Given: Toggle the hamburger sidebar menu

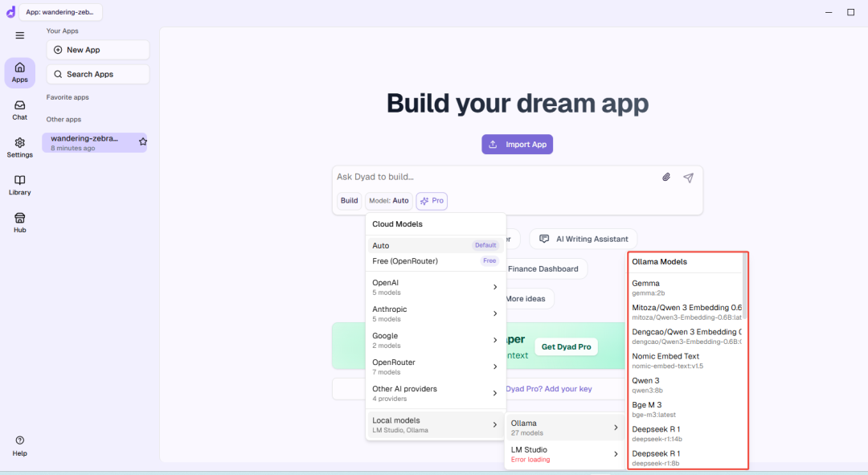Looking at the screenshot, I should click(x=20, y=35).
